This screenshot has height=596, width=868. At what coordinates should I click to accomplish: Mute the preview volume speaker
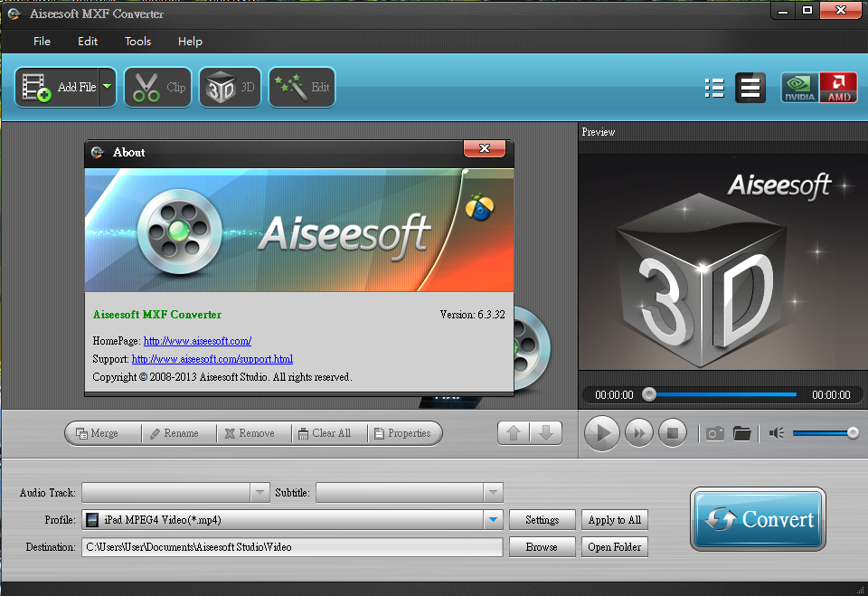click(776, 433)
